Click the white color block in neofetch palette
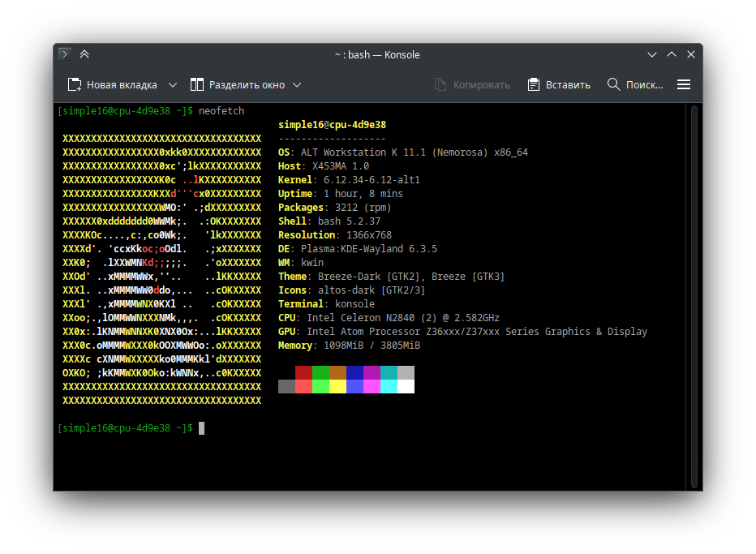The width and height of the screenshot is (756, 554). coord(406,387)
